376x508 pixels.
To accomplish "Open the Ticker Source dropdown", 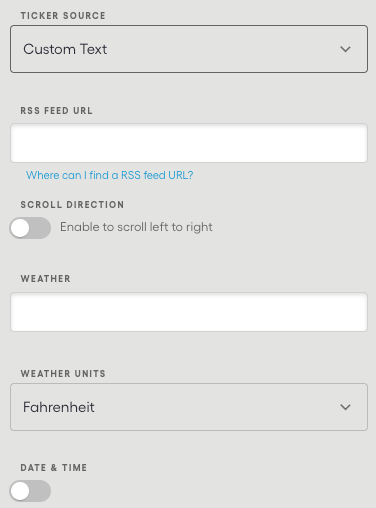I will (189, 49).
